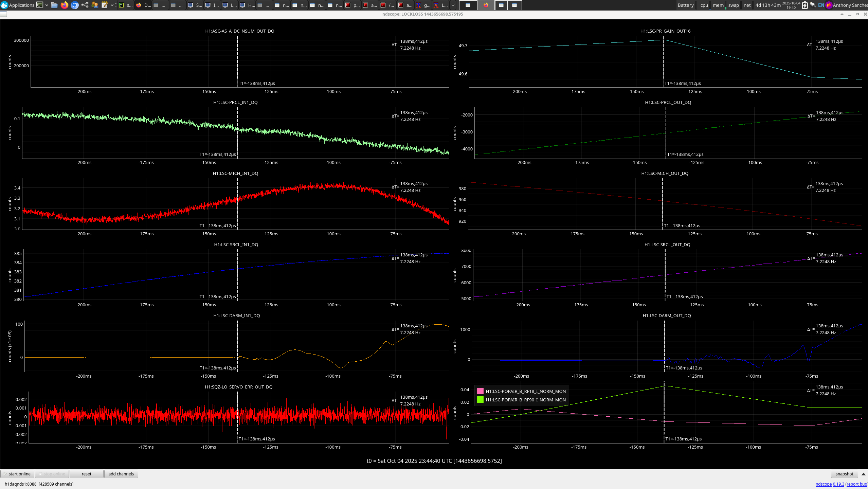Viewport: 868px width, 489px height.
Task: Launch Firefox from the top panel
Action: (65, 5)
